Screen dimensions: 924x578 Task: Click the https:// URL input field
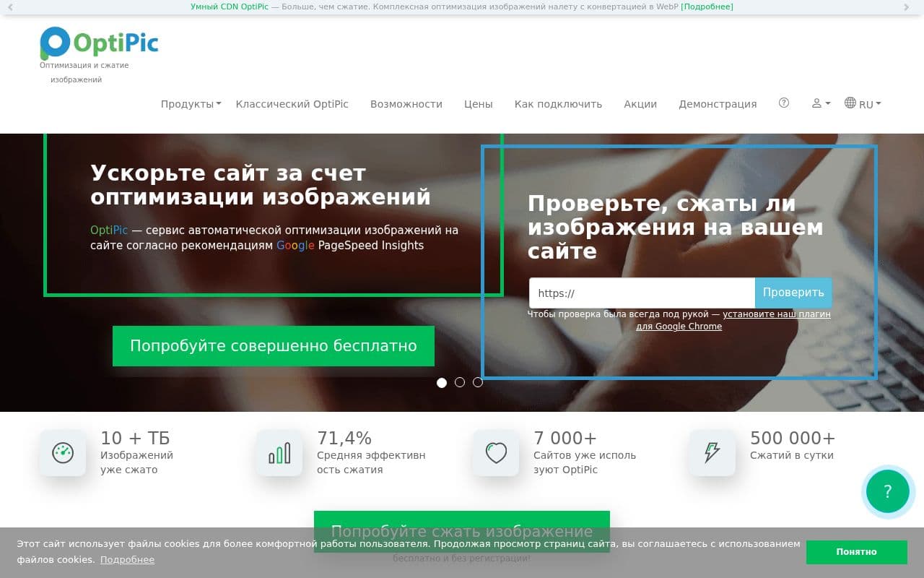point(641,293)
